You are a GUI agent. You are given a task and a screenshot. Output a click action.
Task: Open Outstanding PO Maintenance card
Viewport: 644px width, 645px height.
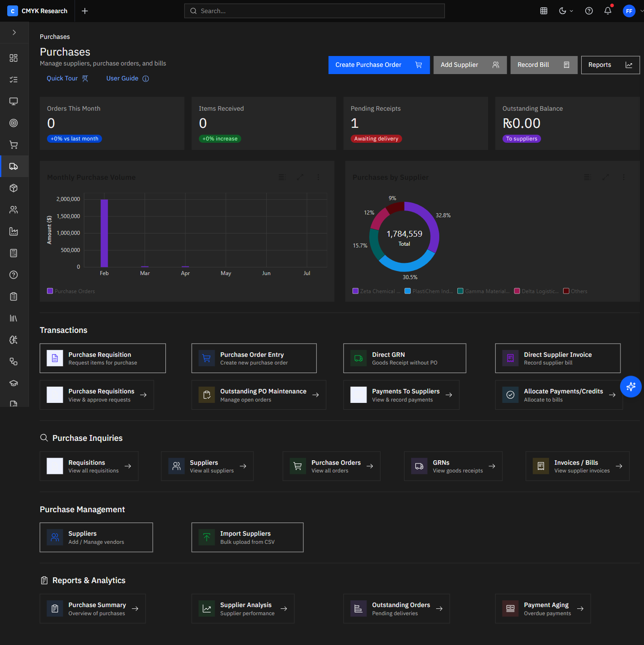[259, 395]
